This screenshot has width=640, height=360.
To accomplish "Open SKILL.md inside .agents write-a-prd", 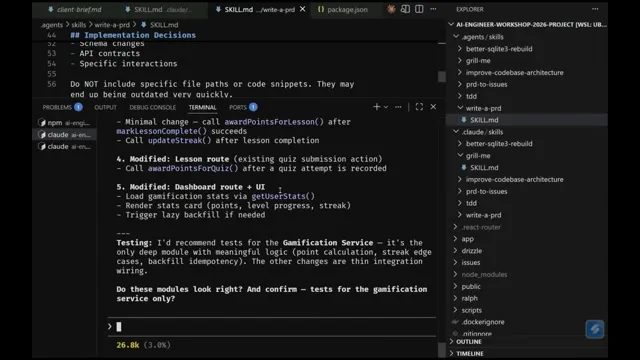I will click(527, 120).
